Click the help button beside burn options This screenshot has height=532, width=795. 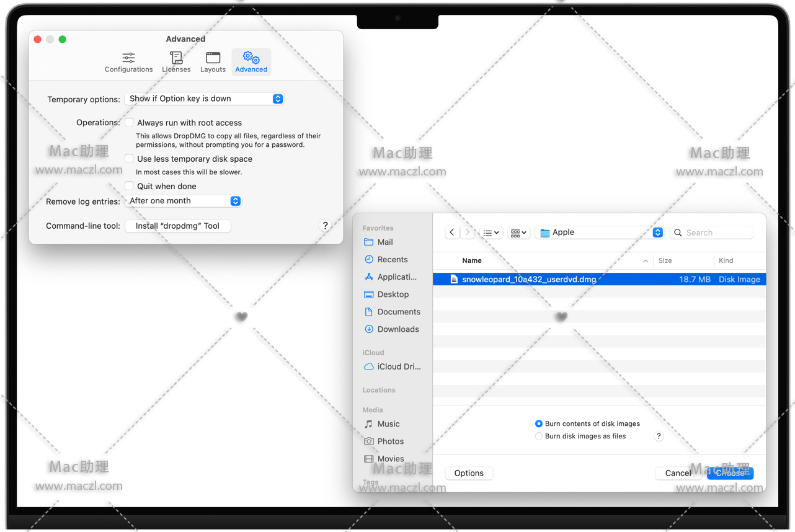[659, 437]
